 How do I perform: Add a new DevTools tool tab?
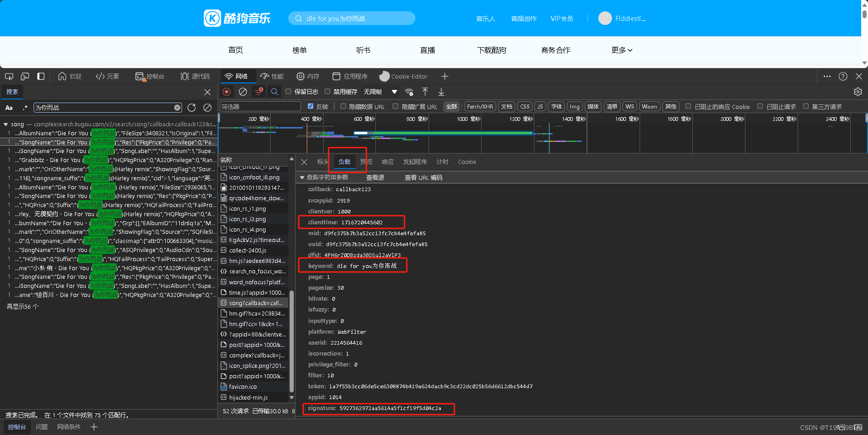tap(445, 76)
